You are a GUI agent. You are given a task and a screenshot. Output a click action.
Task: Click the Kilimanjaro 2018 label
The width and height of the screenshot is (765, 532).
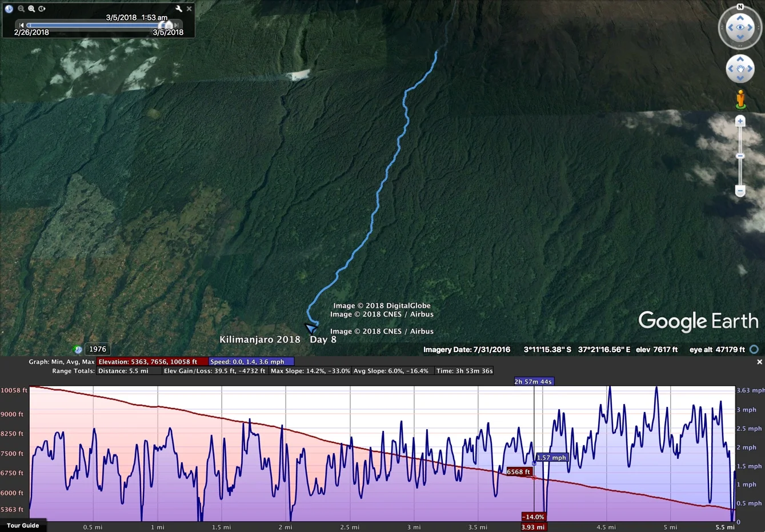(x=260, y=339)
